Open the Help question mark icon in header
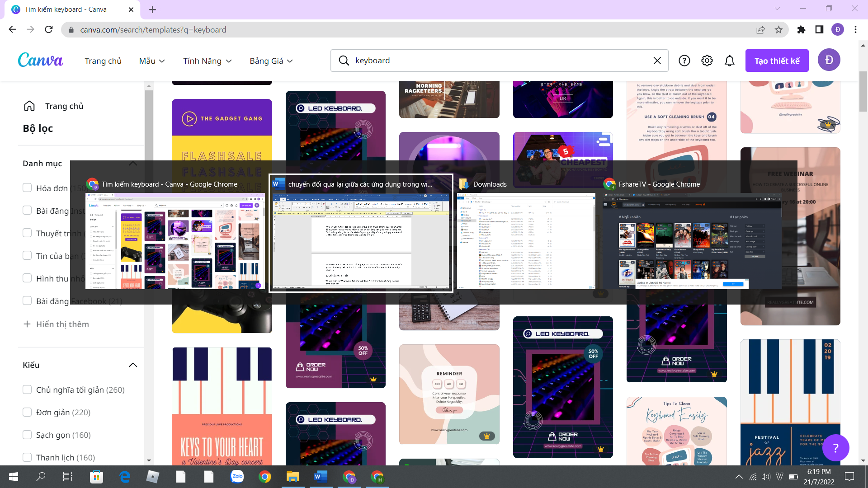The image size is (868, 488). click(684, 61)
